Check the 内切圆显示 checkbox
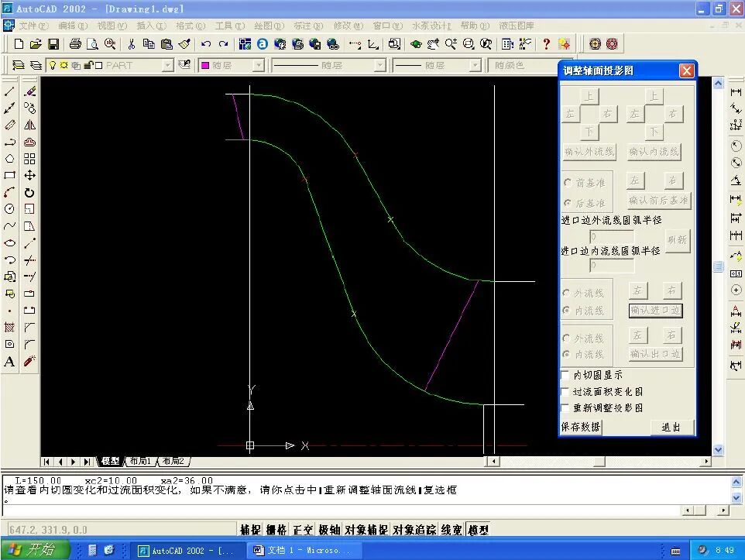Screen dimensions: 745x560 [565, 375]
